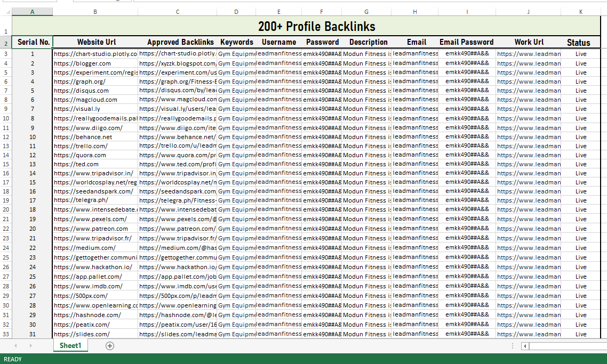Click the horizontal scrollbar track
The image size is (607, 364).
565,346
